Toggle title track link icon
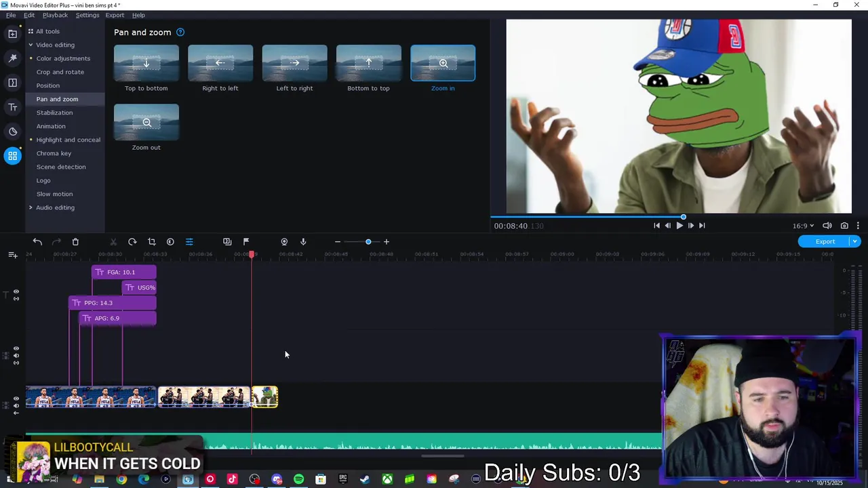Viewport: 868px width, 488px height. (16, 298)
